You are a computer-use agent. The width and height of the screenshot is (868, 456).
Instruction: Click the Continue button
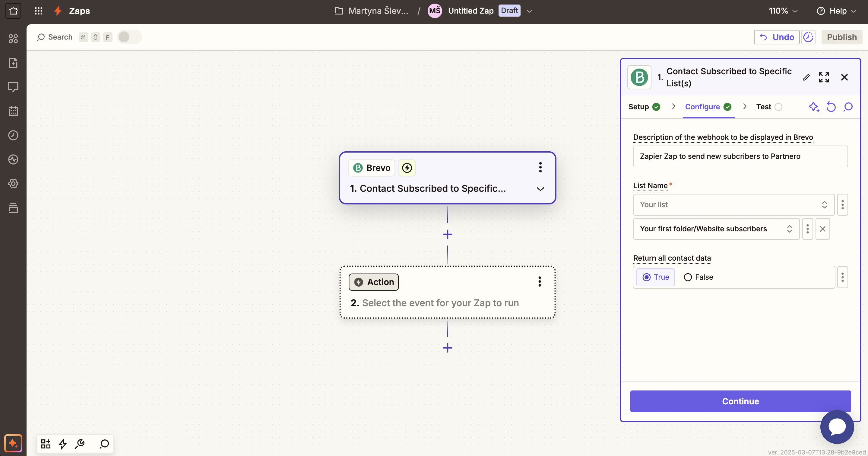point(740,401)
